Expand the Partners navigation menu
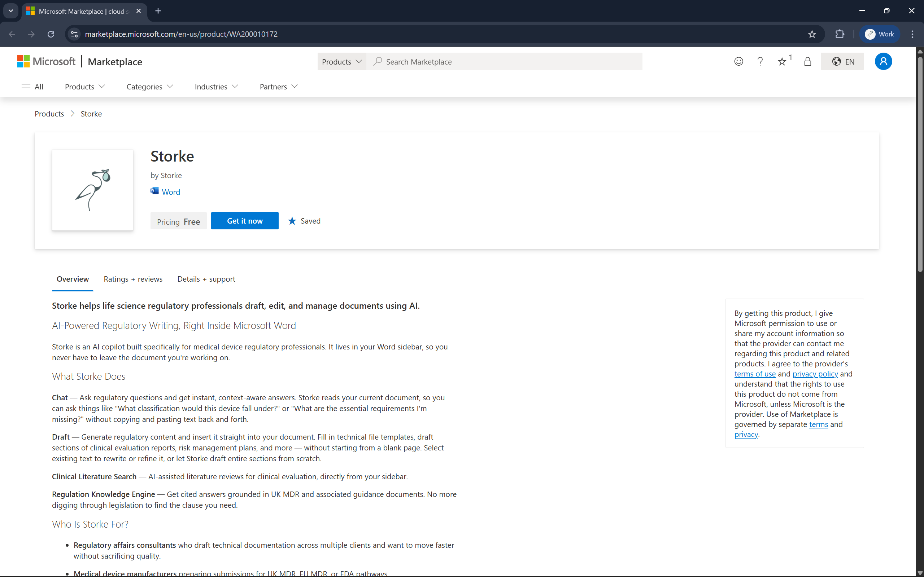The width and height of the screenshot is (924, 577). click(278, 87)
